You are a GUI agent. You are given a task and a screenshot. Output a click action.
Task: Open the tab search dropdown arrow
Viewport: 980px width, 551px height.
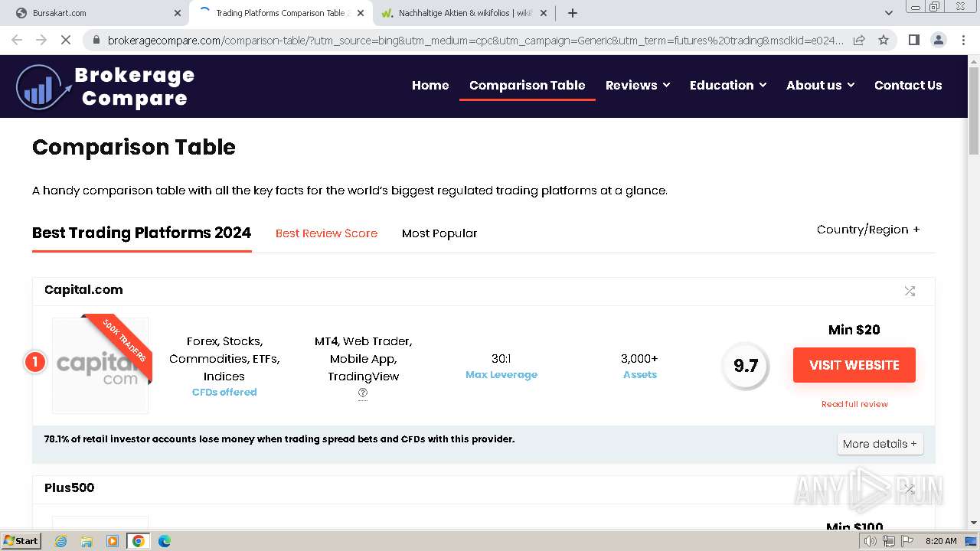click(x=888, y=13)
